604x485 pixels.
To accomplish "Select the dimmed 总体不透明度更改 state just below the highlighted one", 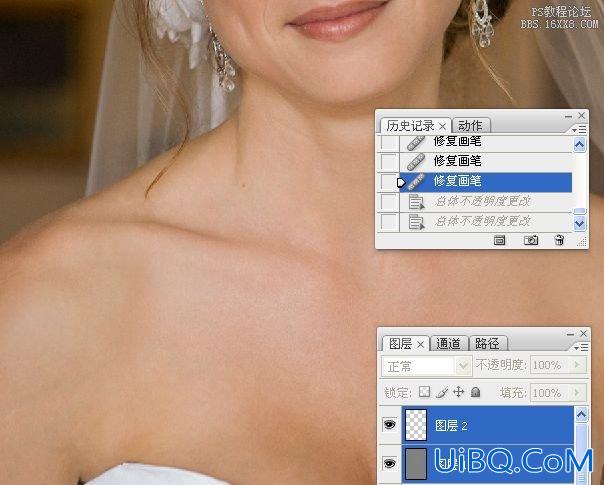I will 486,201.
